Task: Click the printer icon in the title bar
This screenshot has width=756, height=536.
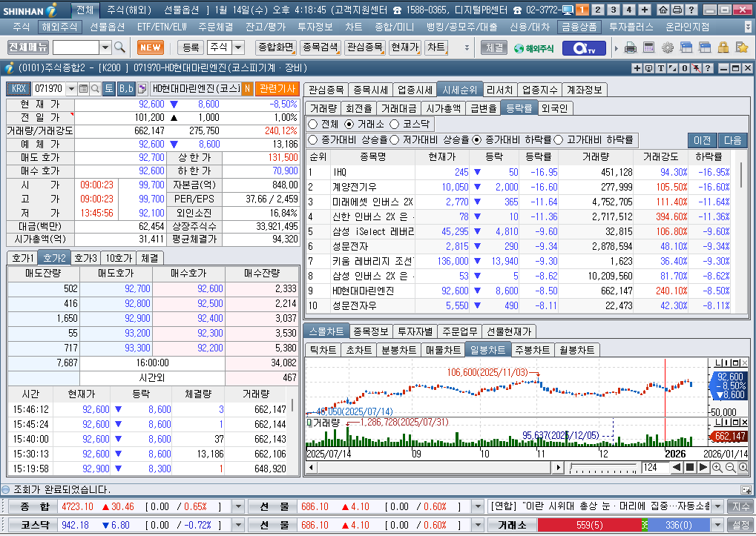Action: coord(677,10)
